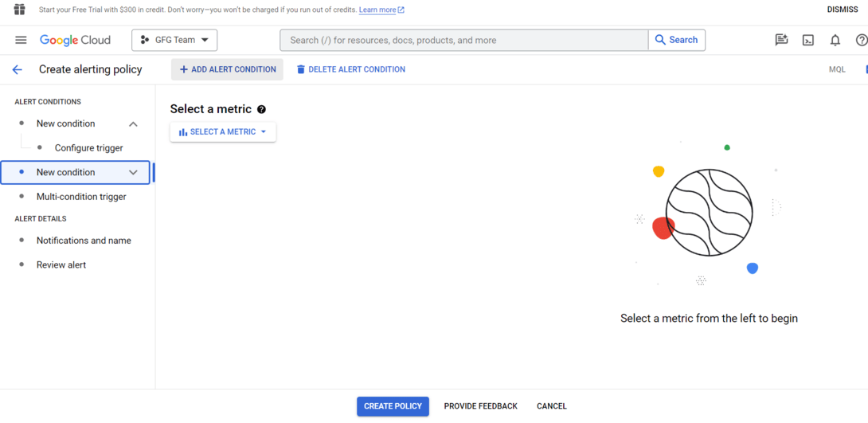This screenshot has width=868, height=423.
Task: Open the notifications bell
Action: 835,40
